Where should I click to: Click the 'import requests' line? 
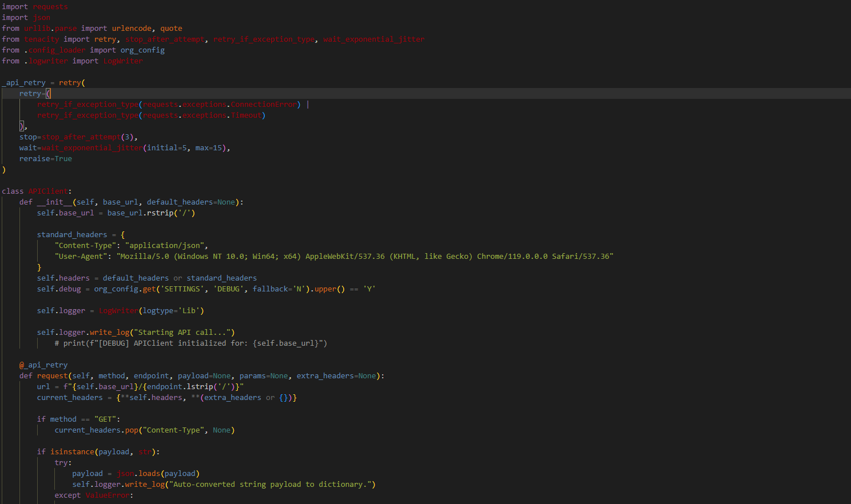tap(35, 7)
